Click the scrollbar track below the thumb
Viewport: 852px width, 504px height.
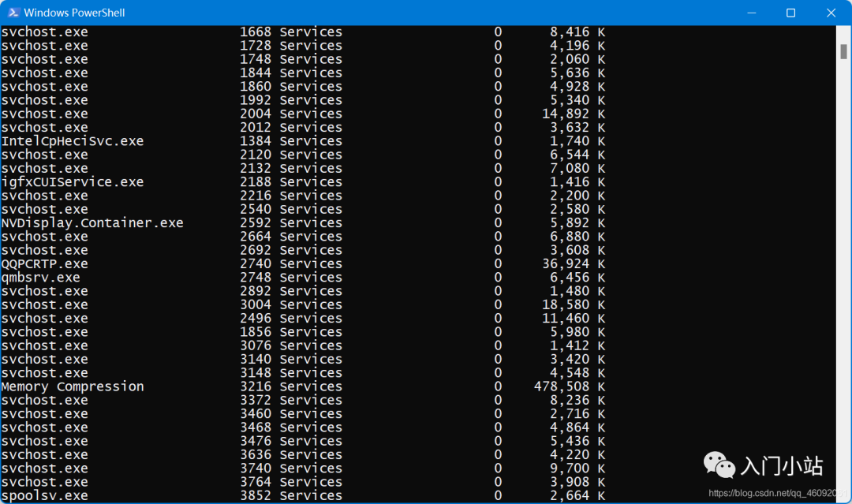[843, 271]
